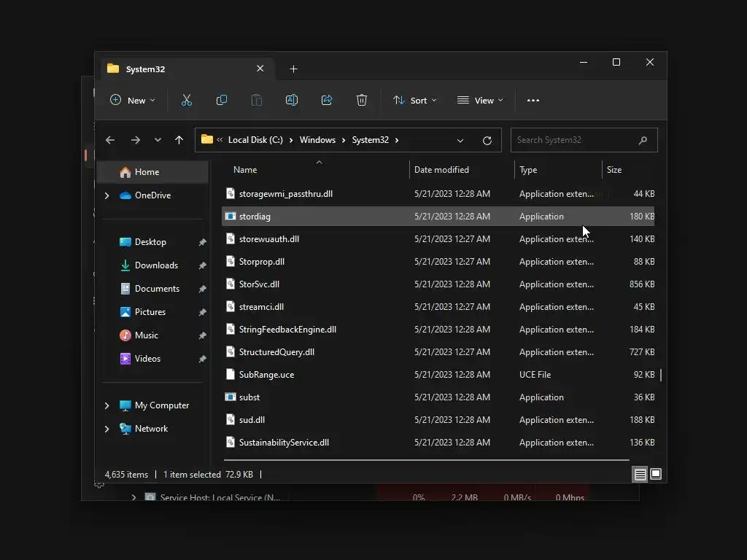The image size is (747, 560).
Task: Click the Share toolbar icon
Action: (327, 101)
